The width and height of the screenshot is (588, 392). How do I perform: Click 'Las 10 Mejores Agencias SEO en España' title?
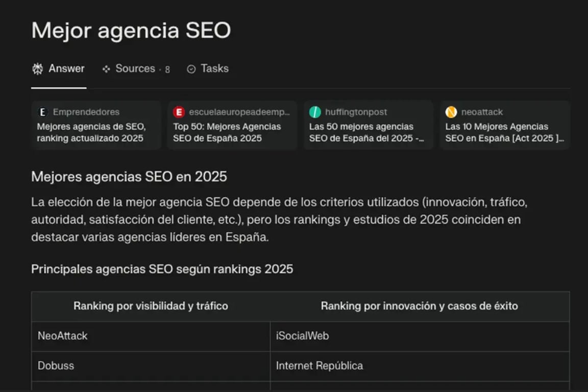(504, 132)
